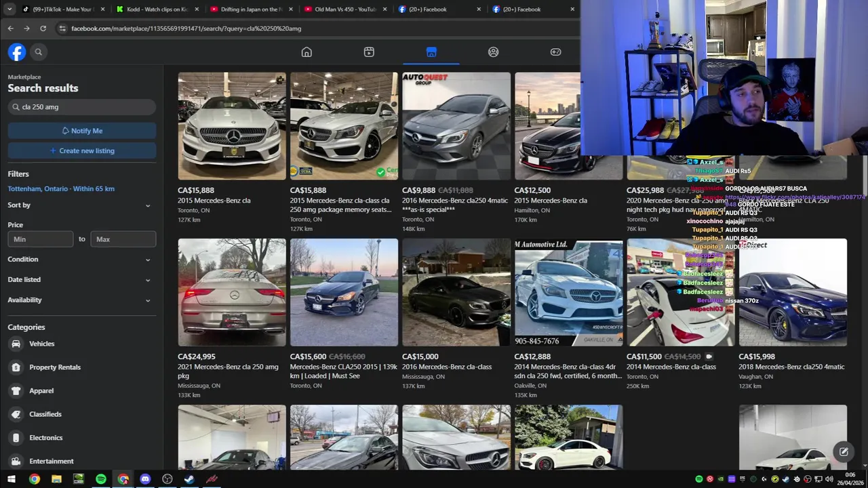Open the Groups/profile circle icon in top navigation
Screen dimensions: 868x488
493,52
